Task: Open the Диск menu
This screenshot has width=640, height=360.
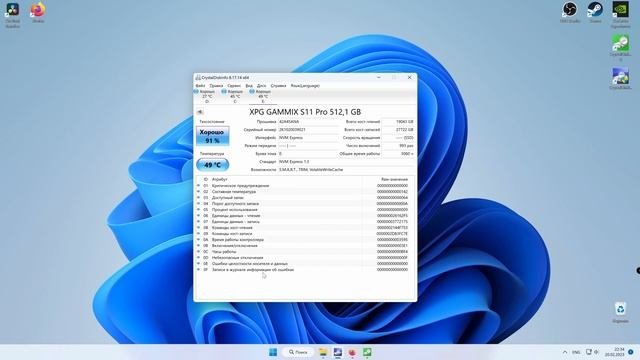Action: (x=261, y=86)
